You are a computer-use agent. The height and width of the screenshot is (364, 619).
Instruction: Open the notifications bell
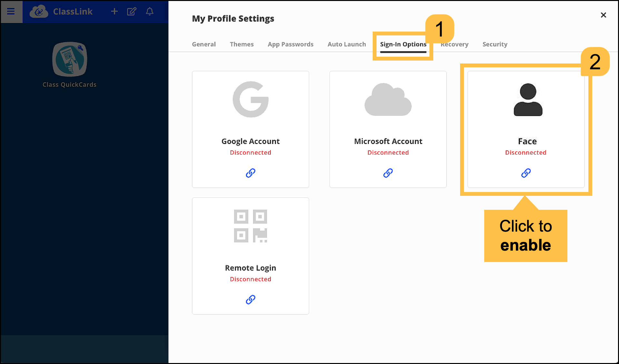[150, 12]
